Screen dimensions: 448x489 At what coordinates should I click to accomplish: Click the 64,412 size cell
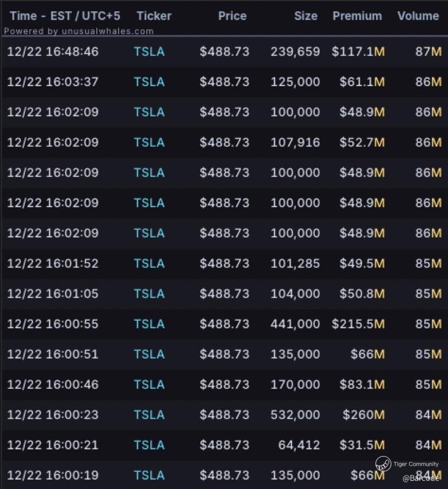299,445
